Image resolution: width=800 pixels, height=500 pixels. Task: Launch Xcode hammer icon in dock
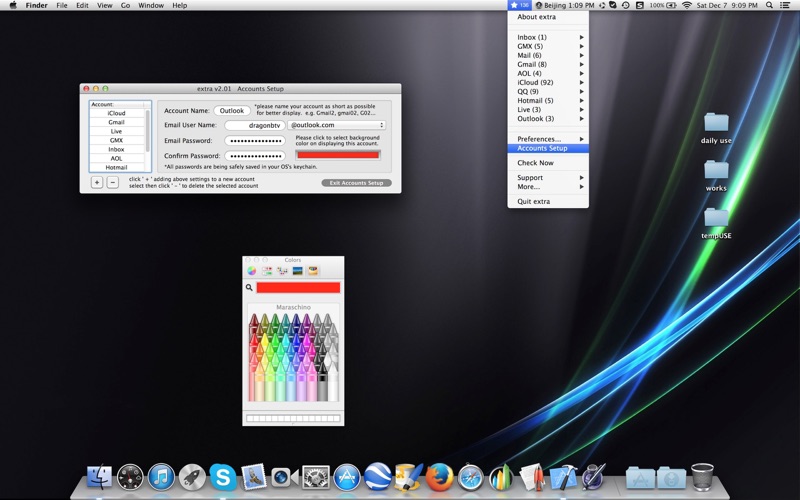(563, 478)
